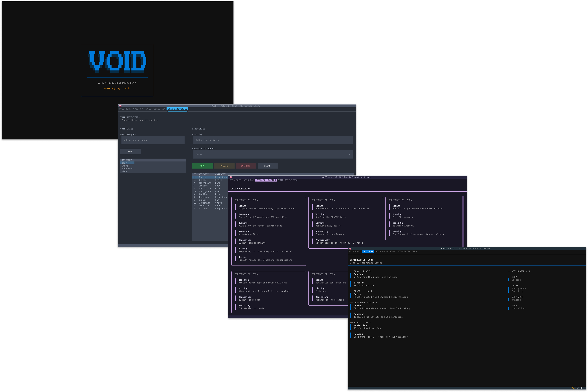Select the Guitar row in activities table
The width and height of the screenshot is (588, 392).
[210, 180]
